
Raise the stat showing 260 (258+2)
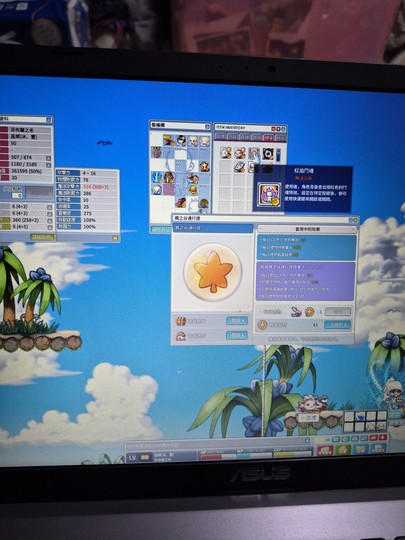coord(50,220)
